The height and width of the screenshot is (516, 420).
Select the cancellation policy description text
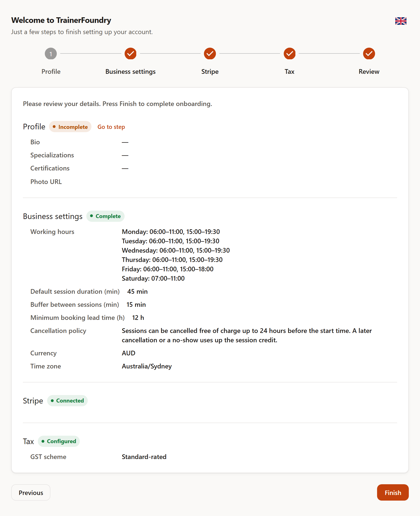247,335
